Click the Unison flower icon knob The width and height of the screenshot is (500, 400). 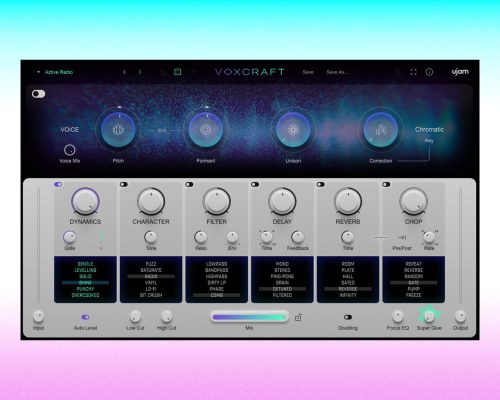click(x=293, y=129)
